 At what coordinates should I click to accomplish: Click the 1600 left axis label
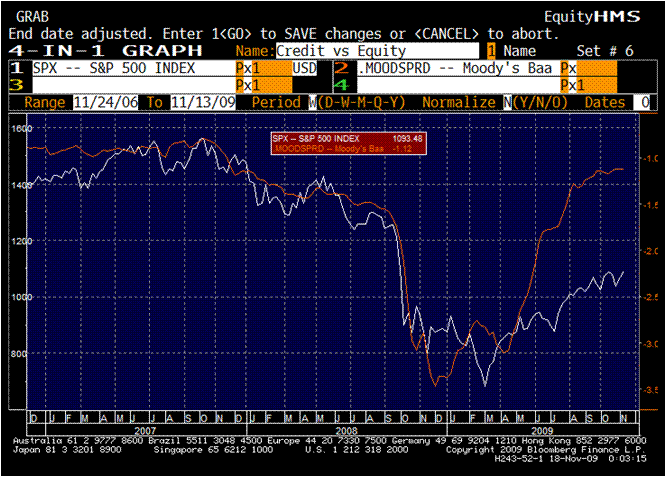[x=21, y=128]
